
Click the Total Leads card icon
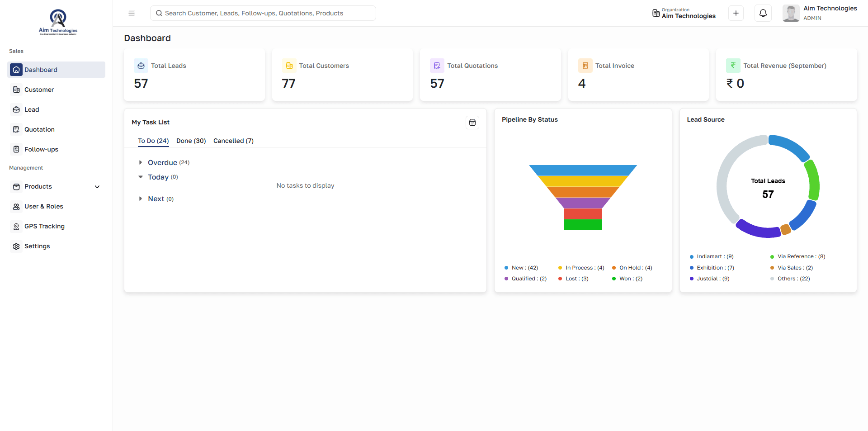tap(141, 66)
